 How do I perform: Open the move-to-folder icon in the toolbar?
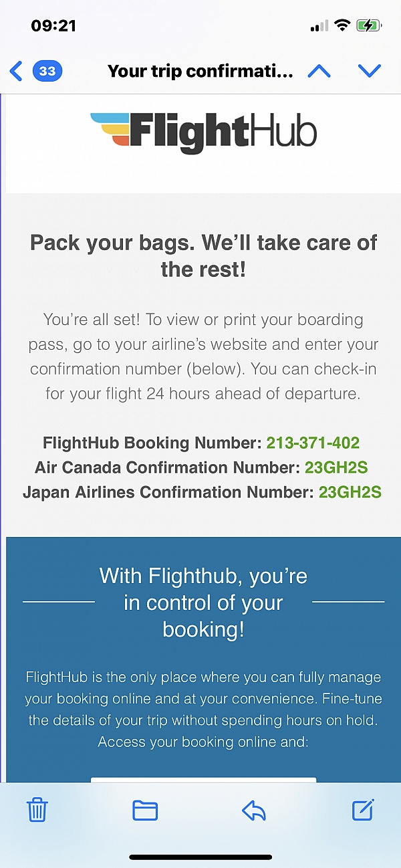point(145,810)
